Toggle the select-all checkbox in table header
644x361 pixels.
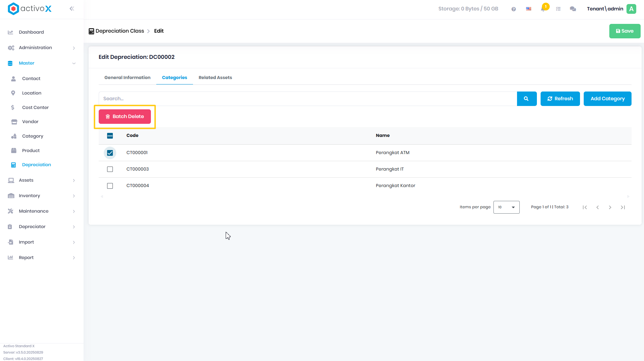click(110, 136)
